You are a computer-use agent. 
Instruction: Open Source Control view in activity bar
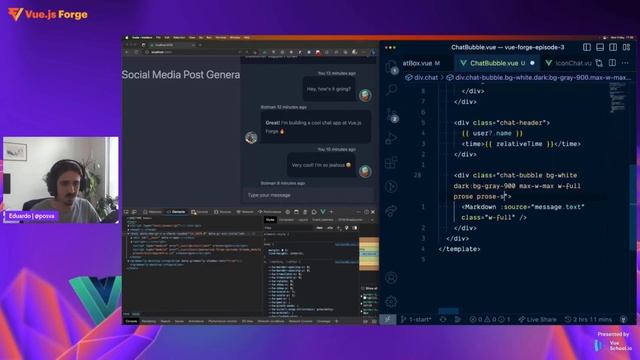(391, 114)
